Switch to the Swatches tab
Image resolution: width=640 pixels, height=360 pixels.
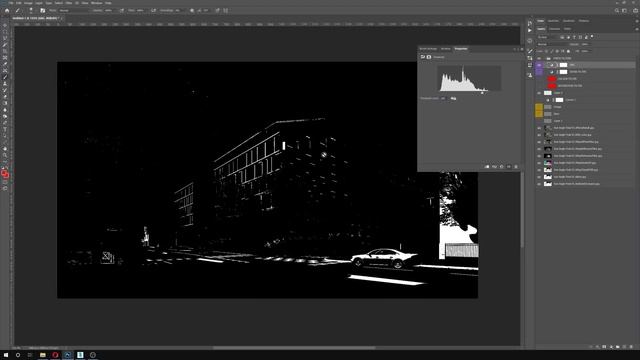(x=553, y=21)
